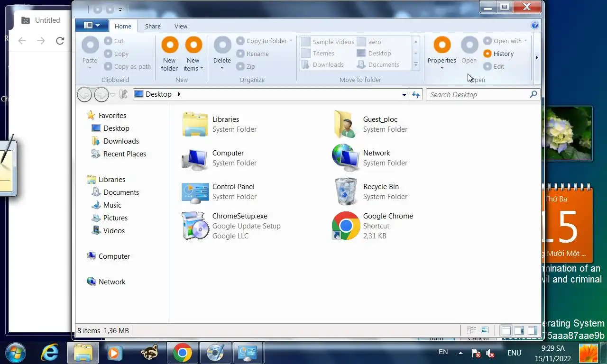Open the Google Chrome shortcut item

[372, 226]
